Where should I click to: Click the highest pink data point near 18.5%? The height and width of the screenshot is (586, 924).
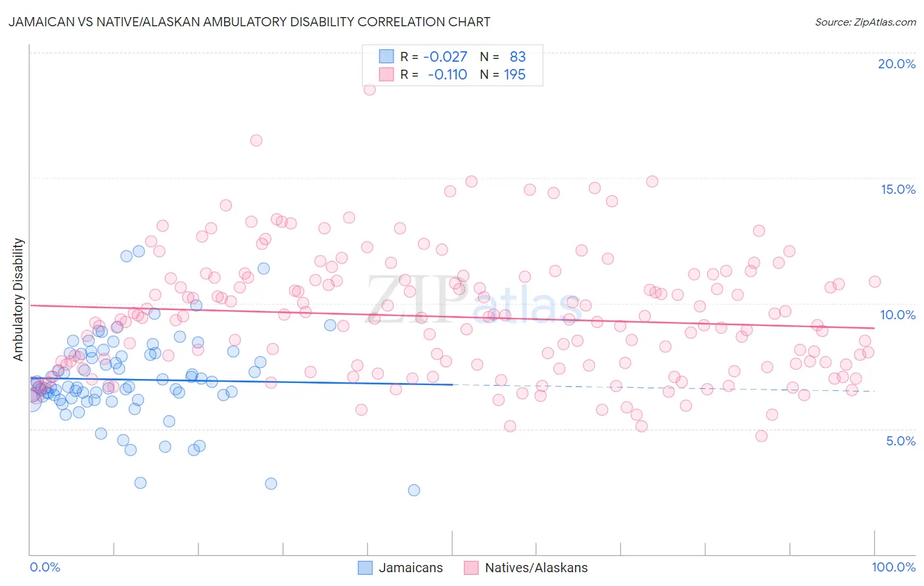pyautogui.click(x=369, y=89)
